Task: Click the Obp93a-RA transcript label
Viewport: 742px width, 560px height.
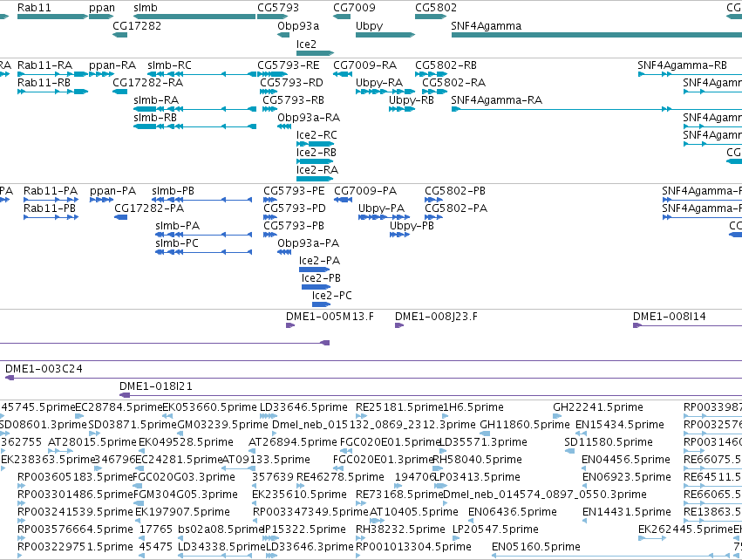Action: 309,118
